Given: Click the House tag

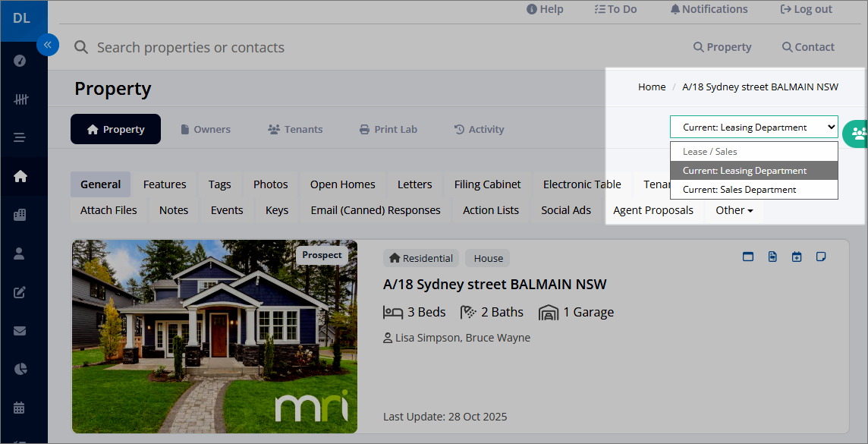Looking at the screenshot, I should point(488,258).
